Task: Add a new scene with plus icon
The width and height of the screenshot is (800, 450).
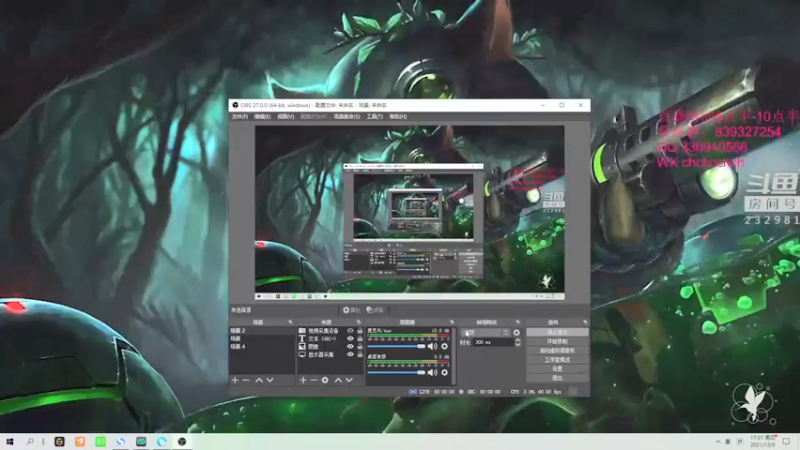Action: tap(235, 380)
